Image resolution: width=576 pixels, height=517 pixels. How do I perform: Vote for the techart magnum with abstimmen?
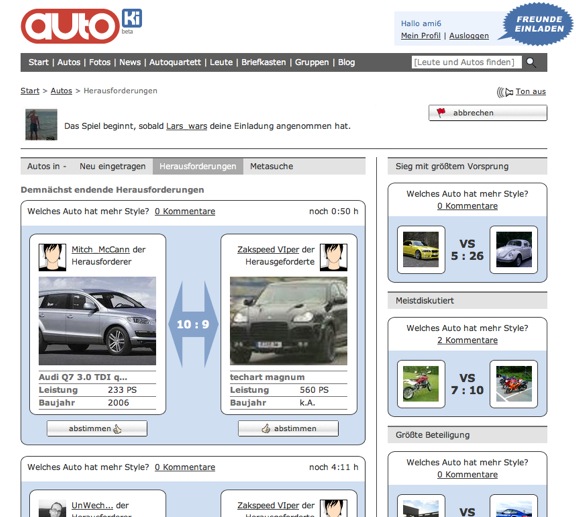(x=288, y=428)
